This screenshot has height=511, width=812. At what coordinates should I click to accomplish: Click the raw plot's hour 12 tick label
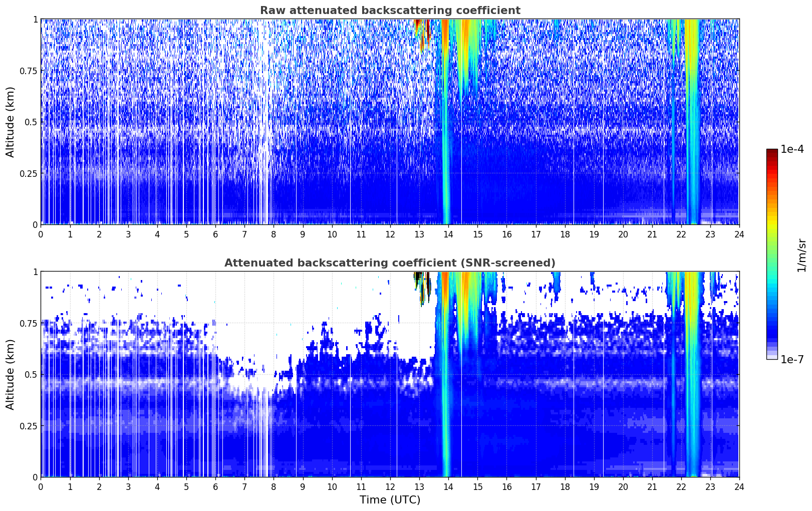point(390,234)
